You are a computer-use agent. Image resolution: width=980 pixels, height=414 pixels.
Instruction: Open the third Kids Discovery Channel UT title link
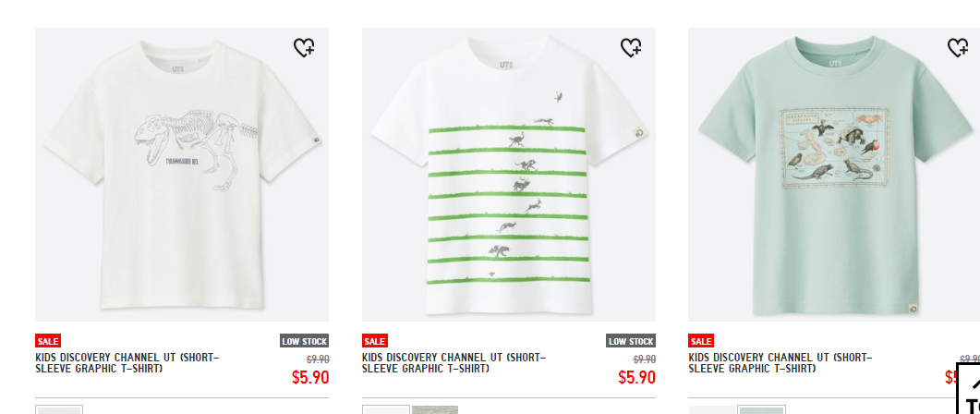pyautogui.click(x=780, y=363)
